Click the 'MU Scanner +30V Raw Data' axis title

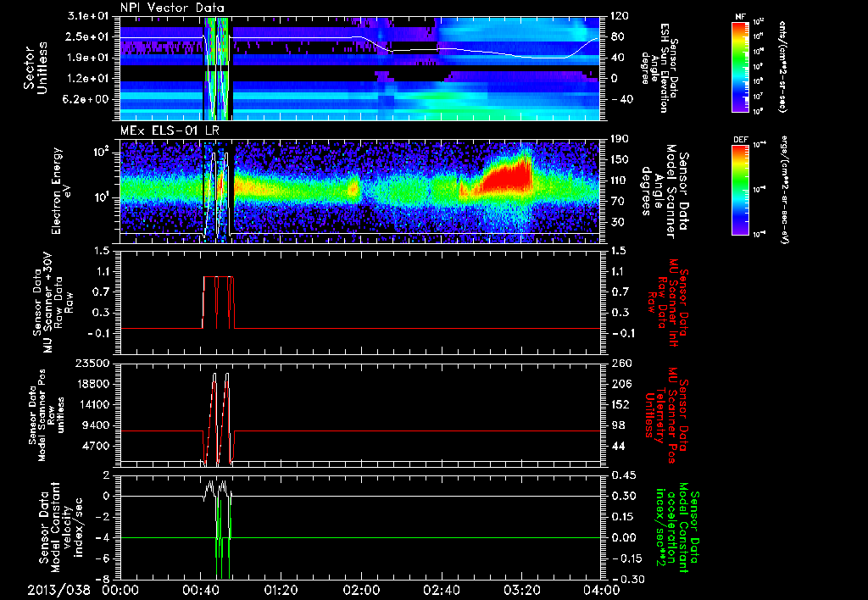(x=52, y=303)
